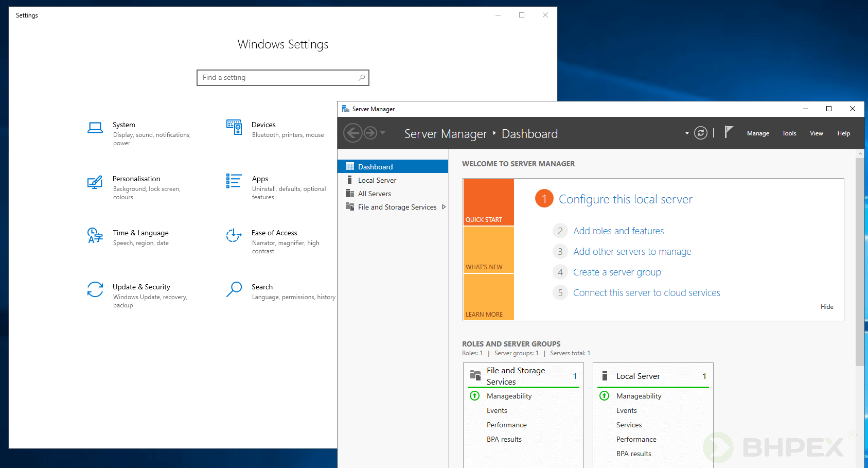The height and width of the screenshot is (468, 868).
Task: Click Configure this local server link
Action: pyautogui.click(x=626, y=199)
